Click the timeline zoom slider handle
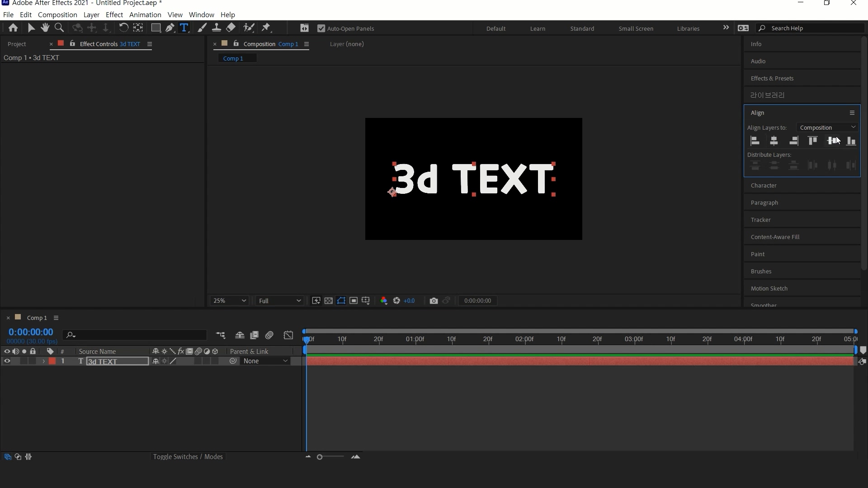 (320, 457)
